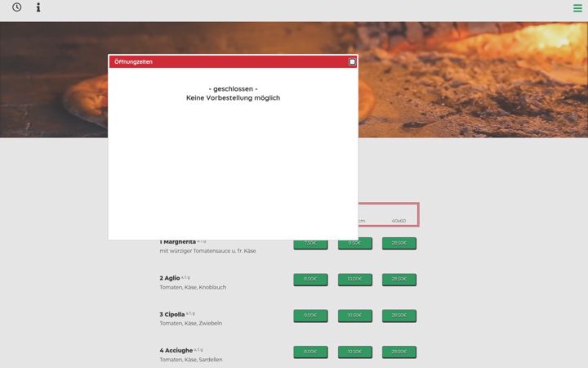Add Cipolla in 40x60 size
Image resolution: width=588 pixels, height=368 pixels.
pos(399,316)
